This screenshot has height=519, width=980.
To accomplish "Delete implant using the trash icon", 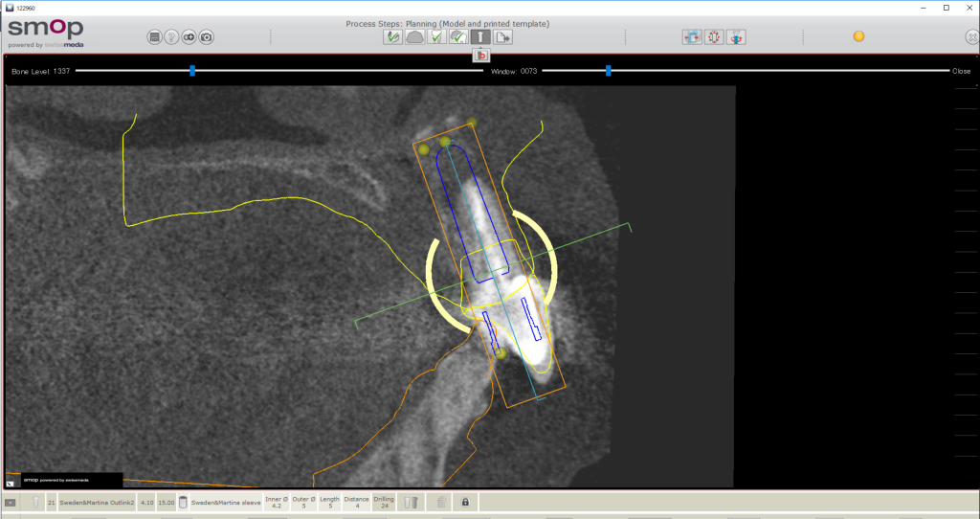I will 411,502.
